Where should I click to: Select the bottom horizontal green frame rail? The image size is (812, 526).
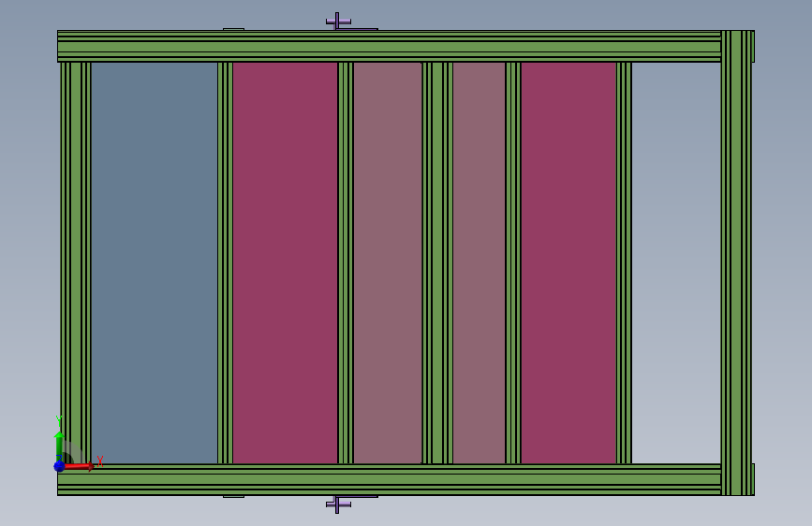(389, 480)
